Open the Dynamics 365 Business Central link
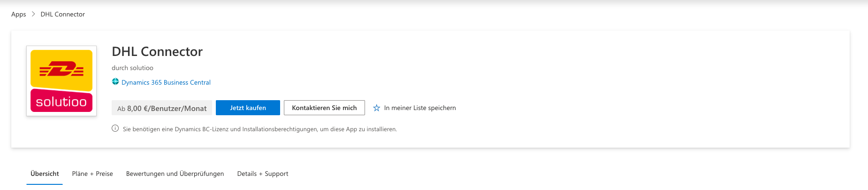This screenshot has height=190, width=868. (166, 82)
